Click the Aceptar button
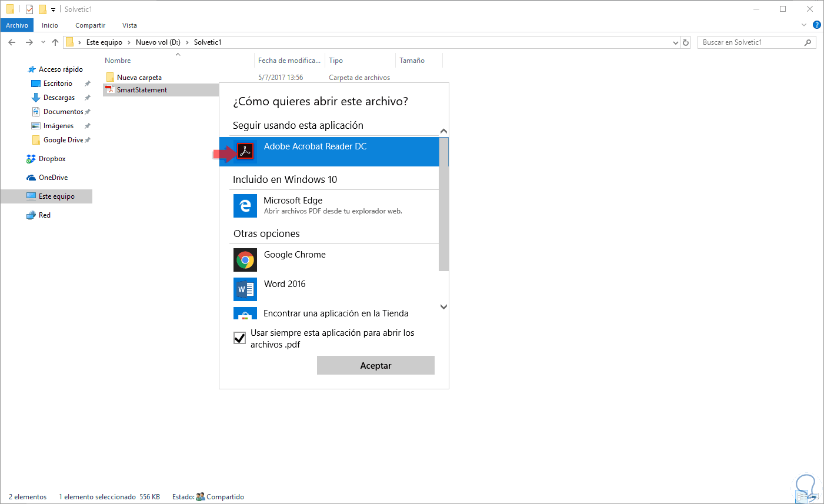The image size is (824, 504). [x=376, y=365]
